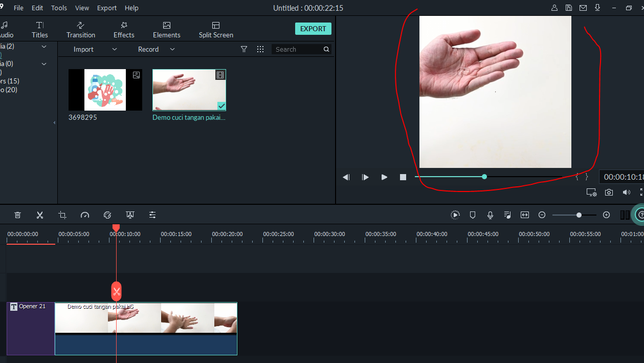The image size is (644, 363).
Task: Switch media library grid view icon
Action: (260, 49)
